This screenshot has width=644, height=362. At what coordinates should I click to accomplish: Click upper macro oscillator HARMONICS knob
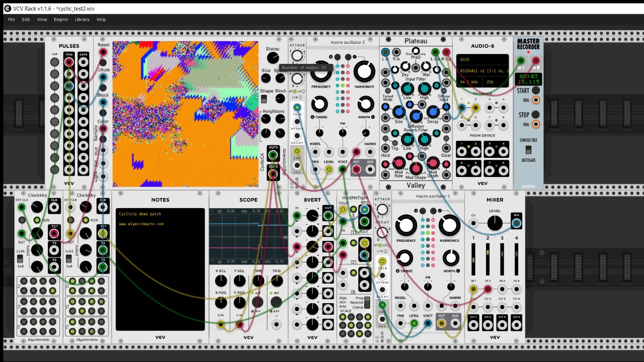pos(365,72)
